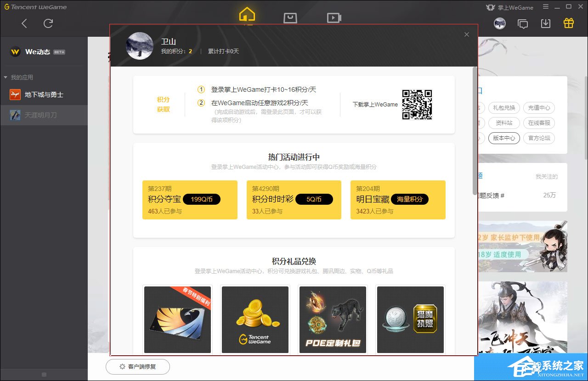This screenshot has height=381, width=588.
Task: Open the video center icon in top navigation
Action: pyautogui.click(x=334, y=18)
